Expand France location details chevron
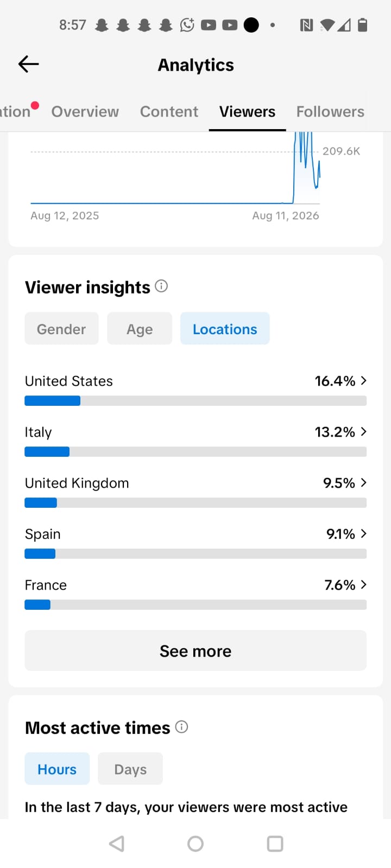This screenshot has height=868, width=391. (x=363, y=585)
